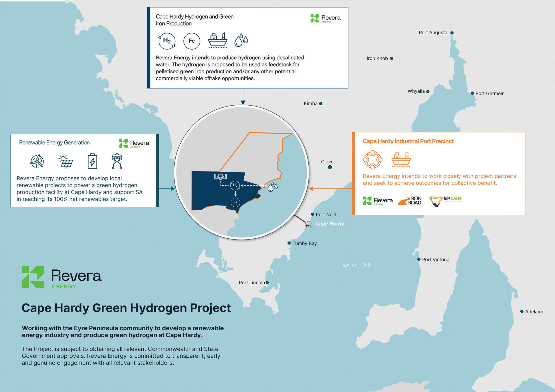Click the small H2 icon inside map circle

235,185
